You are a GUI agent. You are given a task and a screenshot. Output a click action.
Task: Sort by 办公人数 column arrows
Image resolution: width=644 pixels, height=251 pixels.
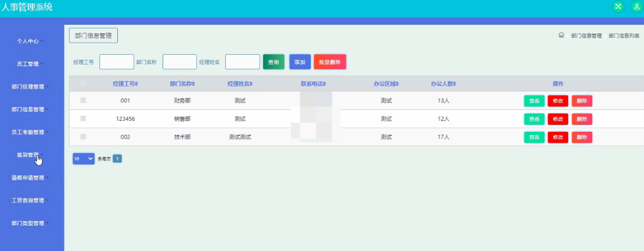point(455,84)
